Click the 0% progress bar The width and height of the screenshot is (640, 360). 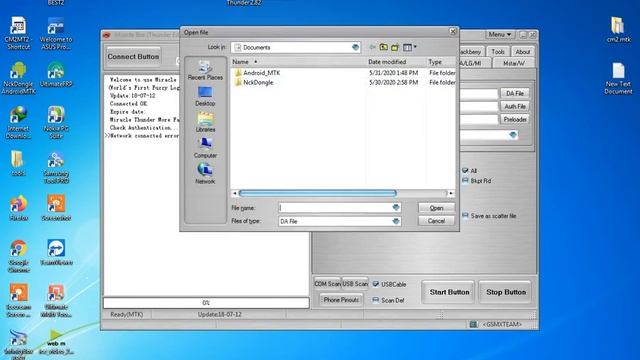(x=206, y=303)
